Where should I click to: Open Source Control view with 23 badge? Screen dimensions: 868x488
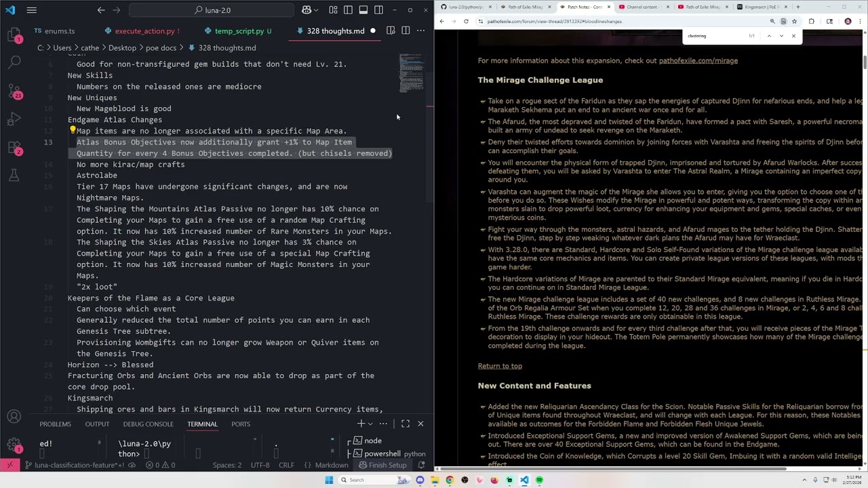[14, 91]
